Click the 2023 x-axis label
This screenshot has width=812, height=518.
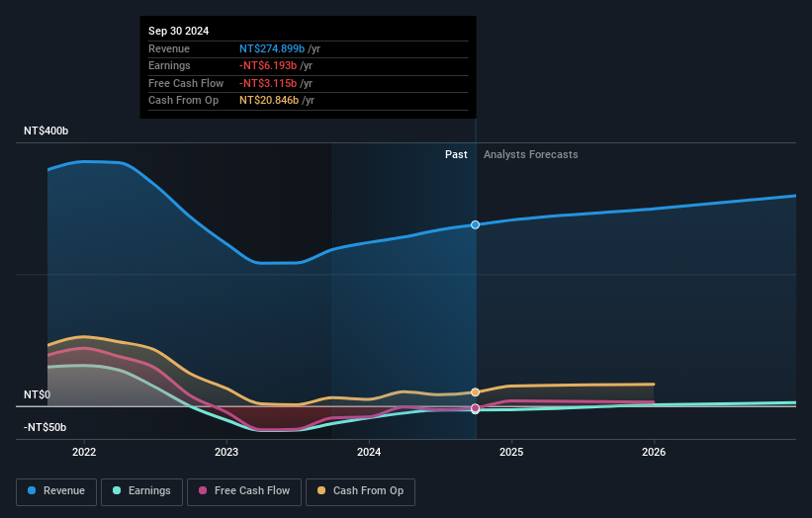click(226, 452)
